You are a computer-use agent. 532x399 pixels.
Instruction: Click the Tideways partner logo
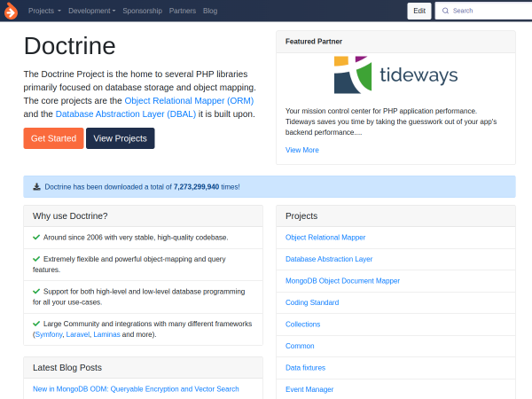point(395,75)
